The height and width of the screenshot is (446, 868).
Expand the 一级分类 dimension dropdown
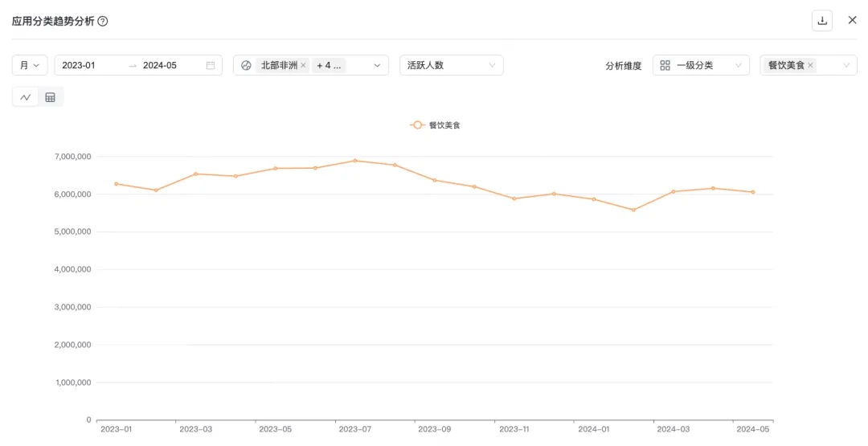coord(738,66)
